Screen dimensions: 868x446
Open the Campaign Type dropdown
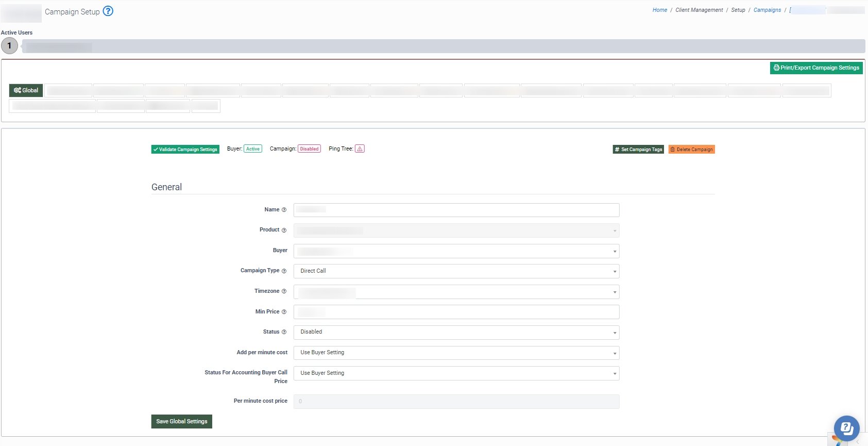coord(456,271)
